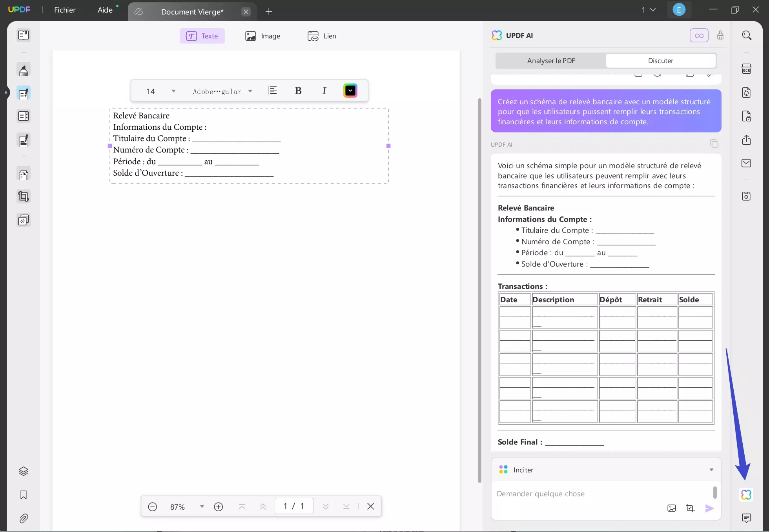Open the text color swatch
This screenshot has width=769, height=532.
tap(350, 91)
